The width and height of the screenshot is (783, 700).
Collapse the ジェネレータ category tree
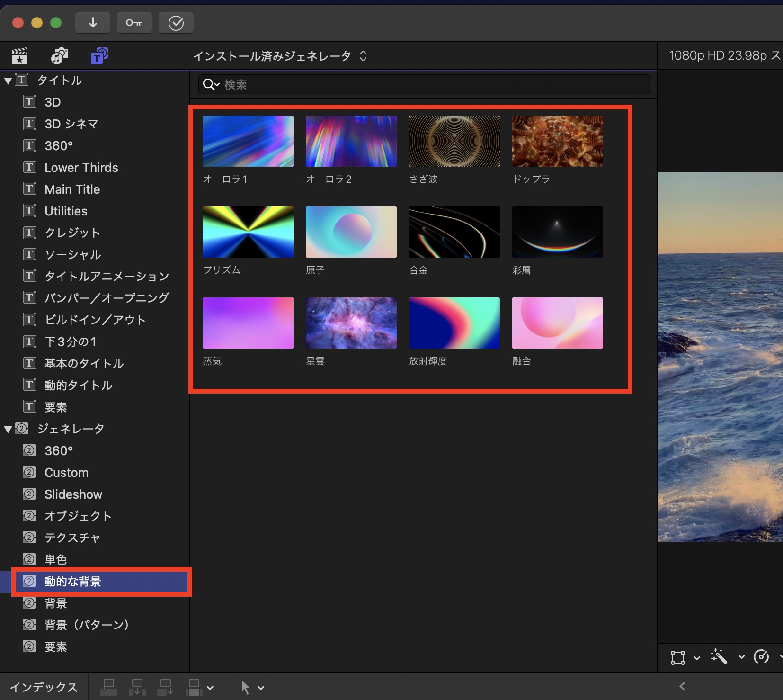click(x=8, y=430)
